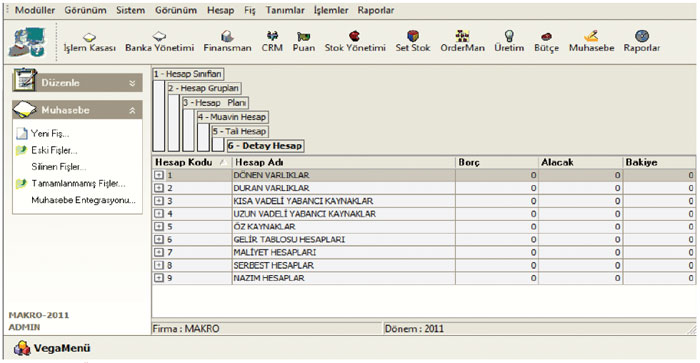The height and width of the screenshot is (363, 700).
Task: Launch the OrderMan module icon
Action: 462,36
